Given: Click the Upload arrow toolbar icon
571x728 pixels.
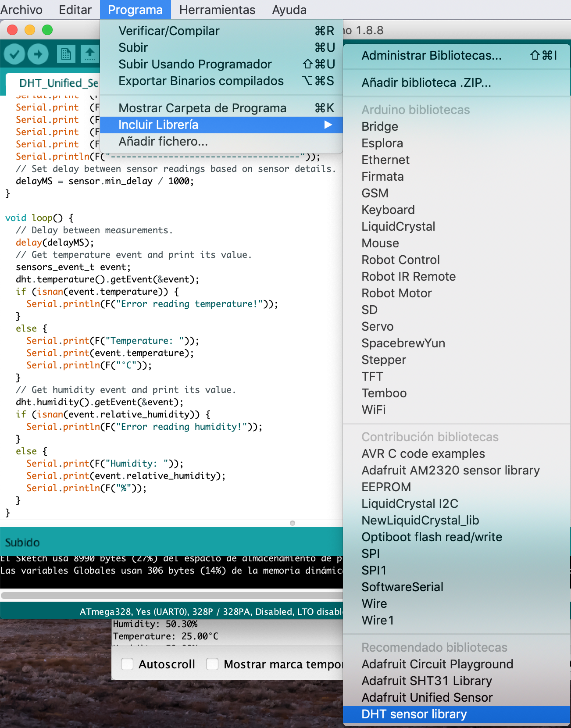Looking at the screenshot, I should 38,54.
